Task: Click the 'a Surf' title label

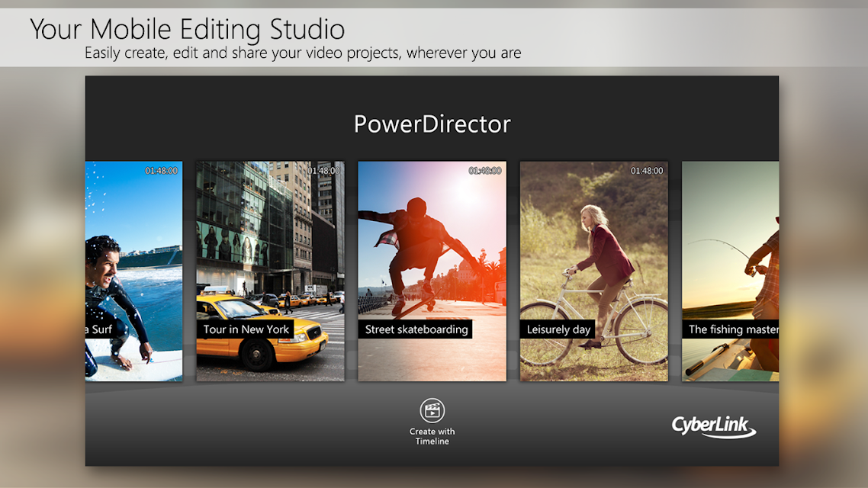Action: 99,329
